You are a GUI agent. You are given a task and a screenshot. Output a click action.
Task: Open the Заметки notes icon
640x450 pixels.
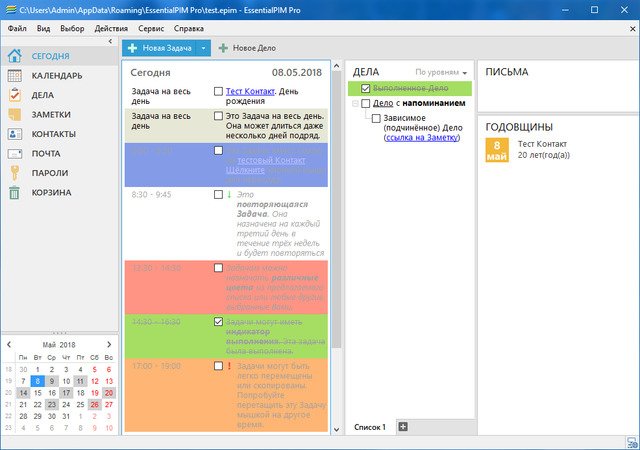pos(15,114)
